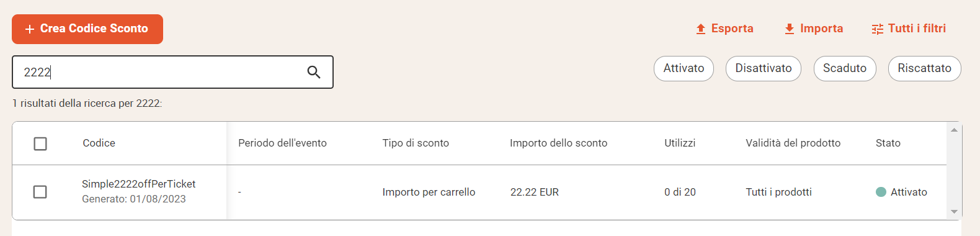Tick the select-all checkbox in table header

coord(40,143)
